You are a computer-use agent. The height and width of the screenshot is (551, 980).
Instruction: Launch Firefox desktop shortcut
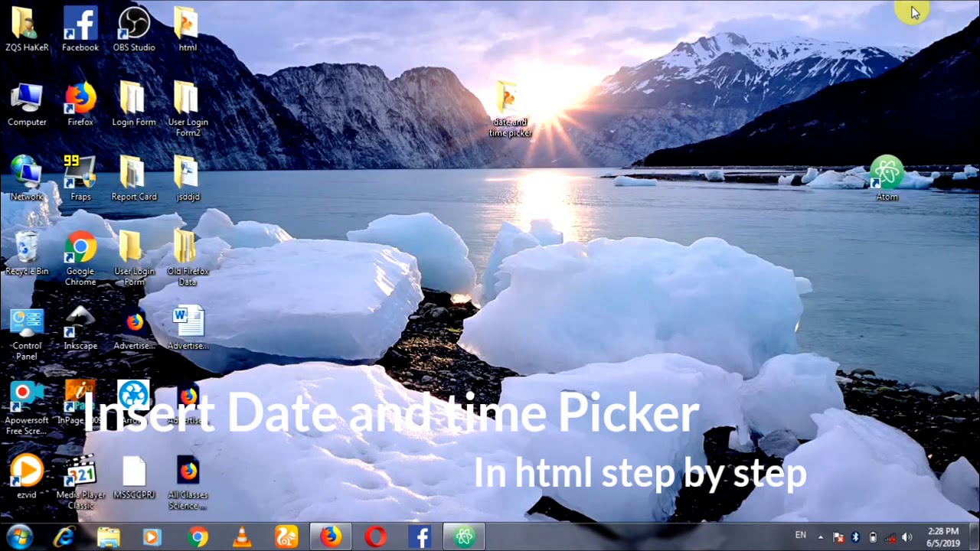80,104
